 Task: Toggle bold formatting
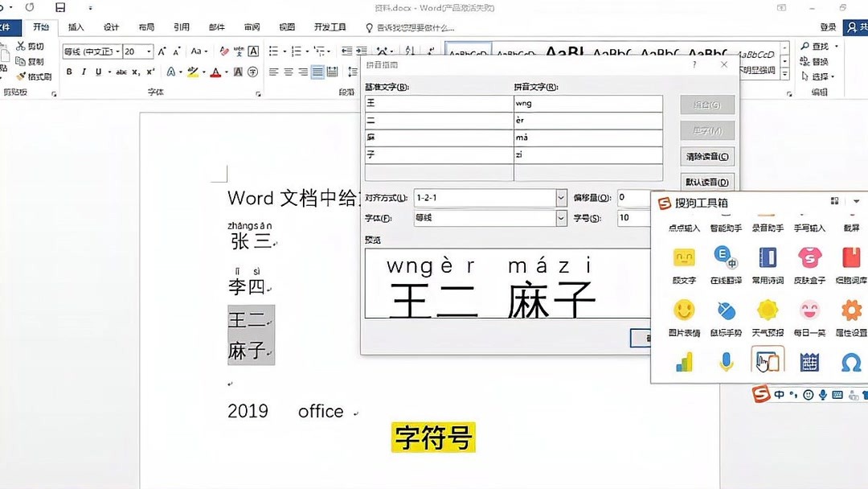click(69, 72)
